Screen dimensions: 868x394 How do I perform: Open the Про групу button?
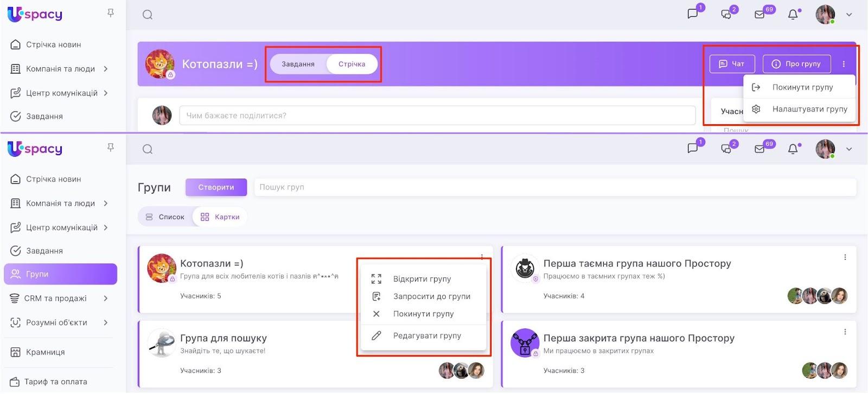796,64
